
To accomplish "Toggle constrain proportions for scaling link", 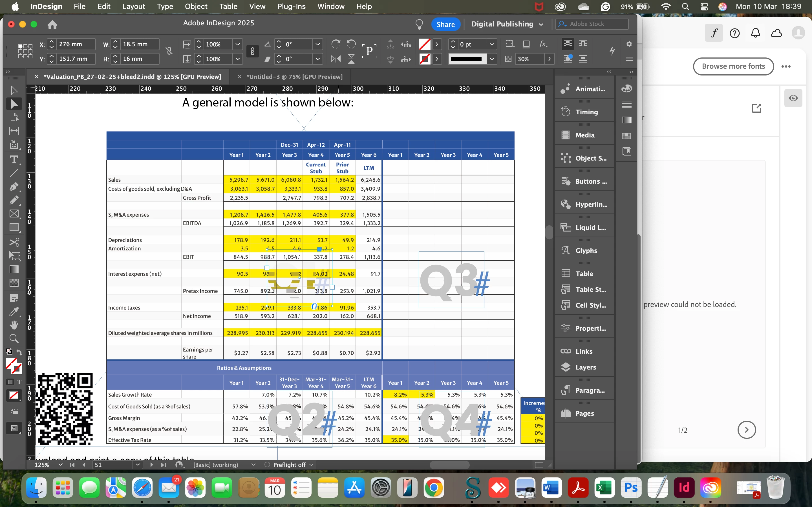I will [x=252, y=51].
